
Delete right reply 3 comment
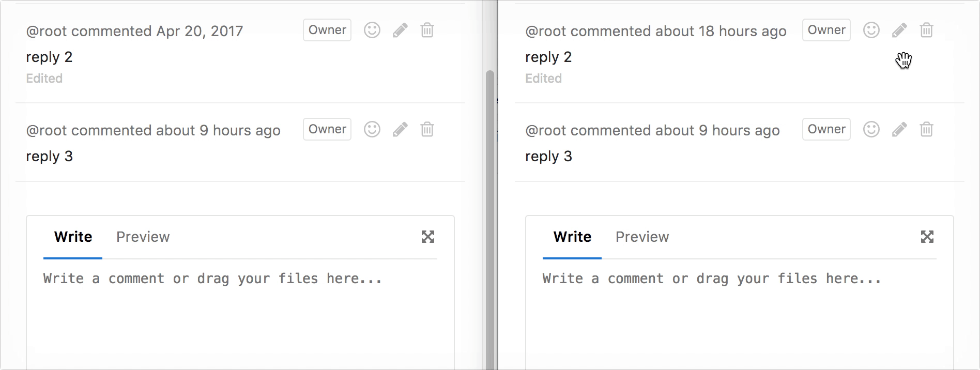click(x=926, y=129)
